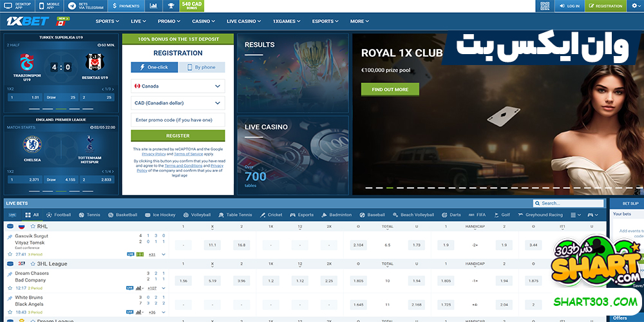Open the statistics bar chart icon
The height and width of the screenshot is (322, 644).
point(153,6)
